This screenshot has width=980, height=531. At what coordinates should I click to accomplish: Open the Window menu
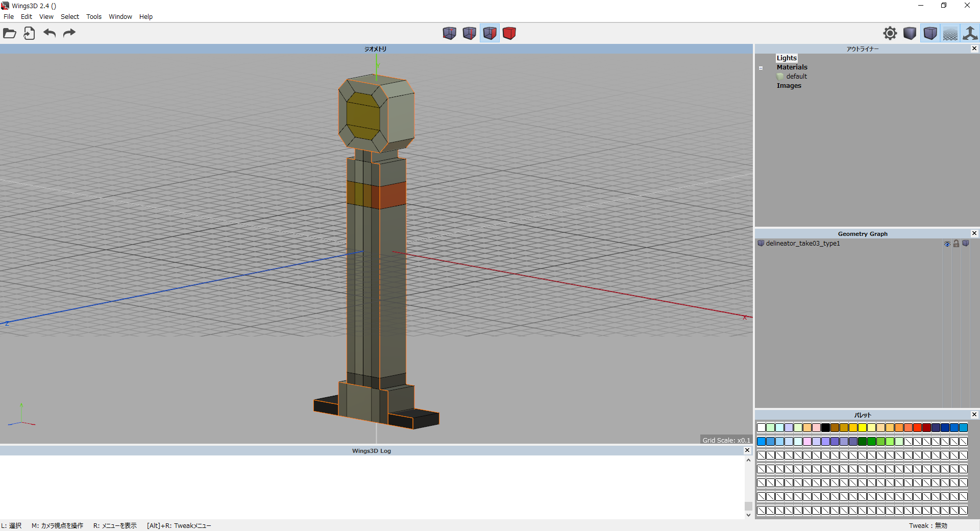tap(120, 17)
